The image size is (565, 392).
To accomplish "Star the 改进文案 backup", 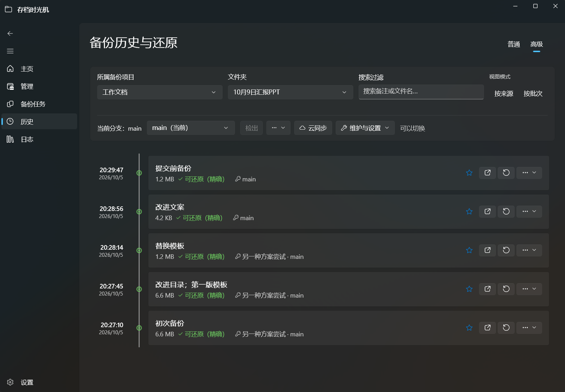I will point(469,211).
